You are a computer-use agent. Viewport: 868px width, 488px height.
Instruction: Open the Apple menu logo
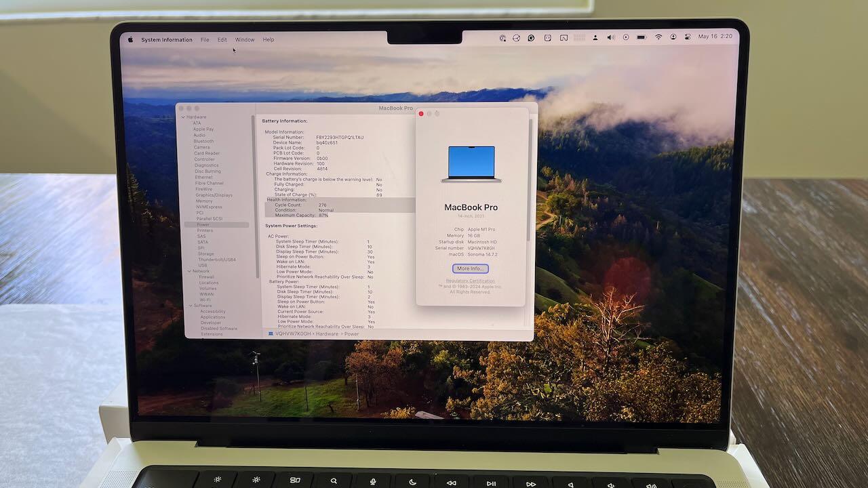point(130,39)
